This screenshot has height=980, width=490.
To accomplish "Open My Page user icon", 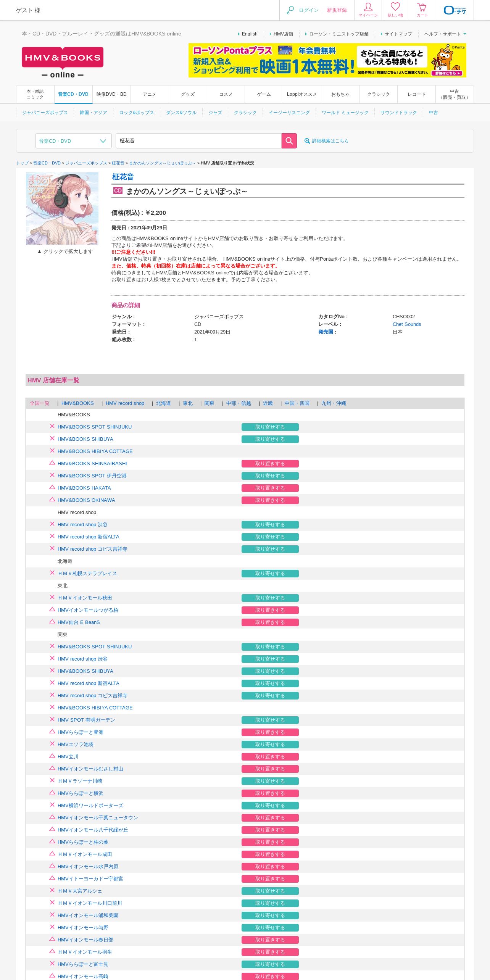I will [368, 10].
